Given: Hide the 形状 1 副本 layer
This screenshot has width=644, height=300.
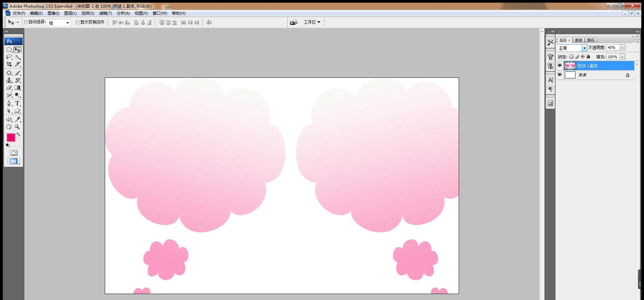Looking at the screenshot, I should click(560, 65).
